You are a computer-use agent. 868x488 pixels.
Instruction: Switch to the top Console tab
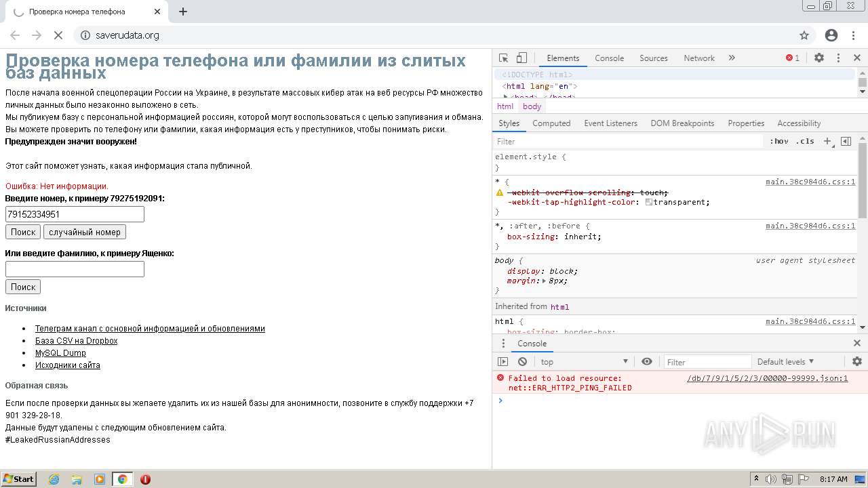(x=609, y=58)
